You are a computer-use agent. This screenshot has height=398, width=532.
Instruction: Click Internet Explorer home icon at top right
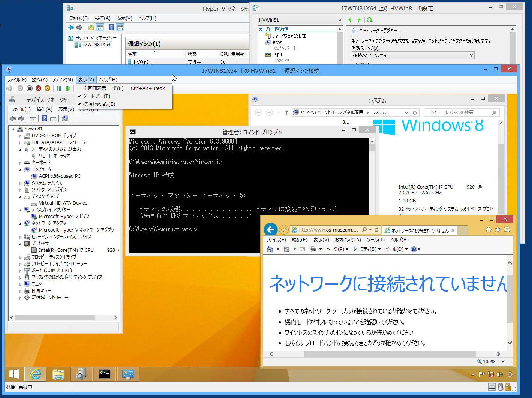[x=489, y=230]
